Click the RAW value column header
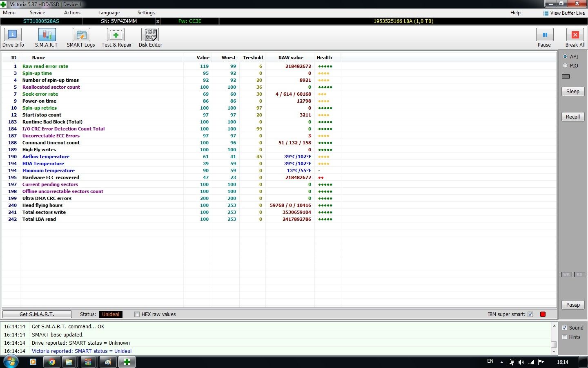 290,58
